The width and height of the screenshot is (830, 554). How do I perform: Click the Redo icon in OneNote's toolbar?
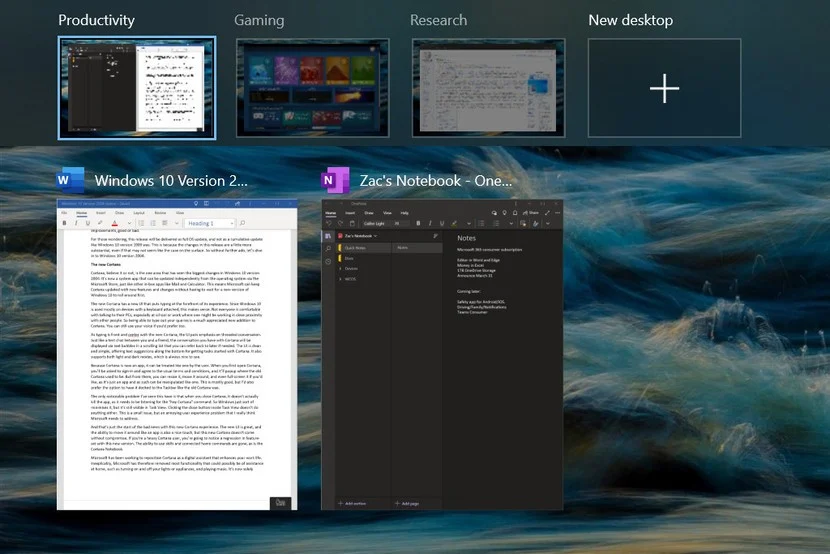[340, 223]
